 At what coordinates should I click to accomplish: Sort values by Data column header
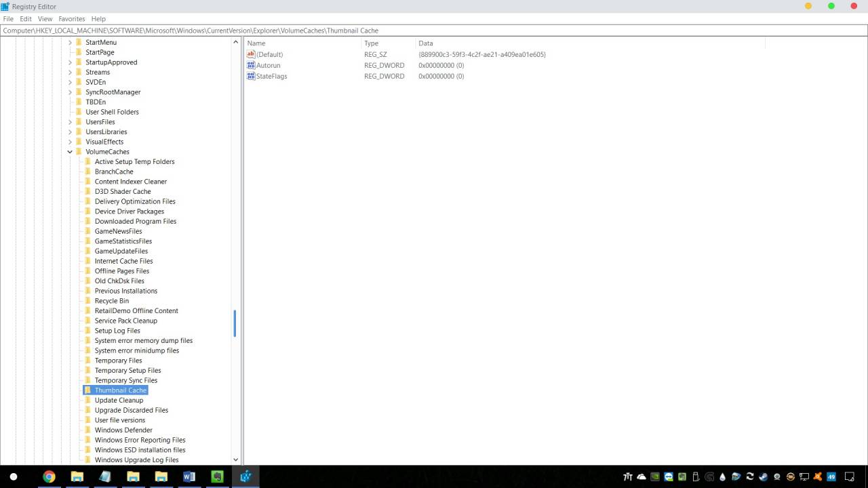pyautogui.click(x=590, y=43)
